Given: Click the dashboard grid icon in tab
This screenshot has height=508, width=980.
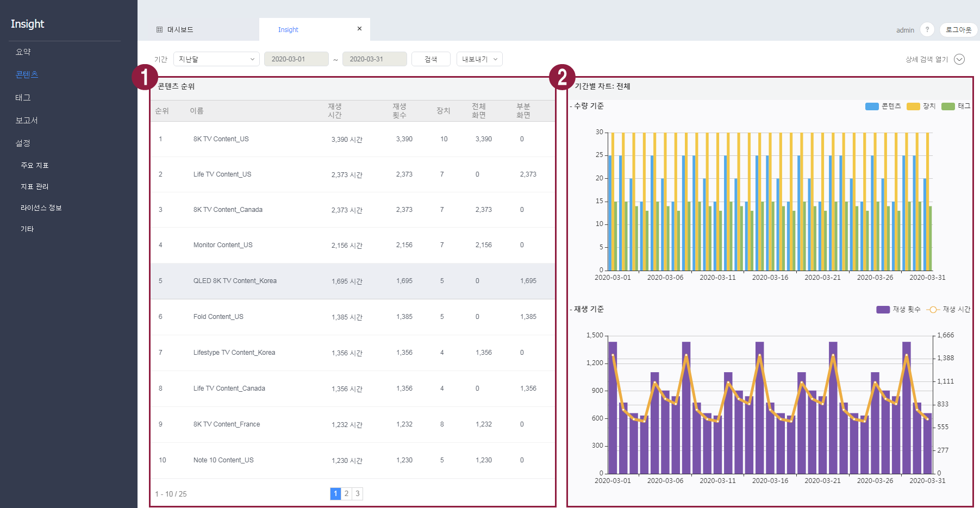Looking at the screenshot, I should coord(159,30).
